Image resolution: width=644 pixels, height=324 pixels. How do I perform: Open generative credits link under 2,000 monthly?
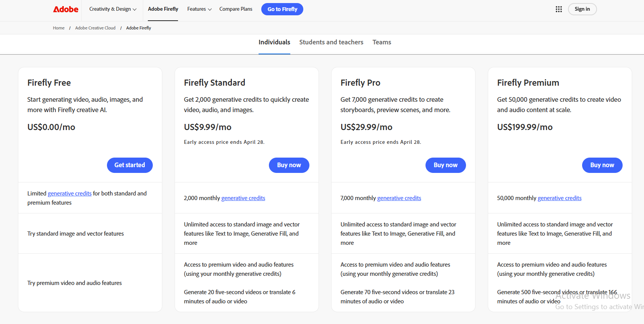[243, 198]
